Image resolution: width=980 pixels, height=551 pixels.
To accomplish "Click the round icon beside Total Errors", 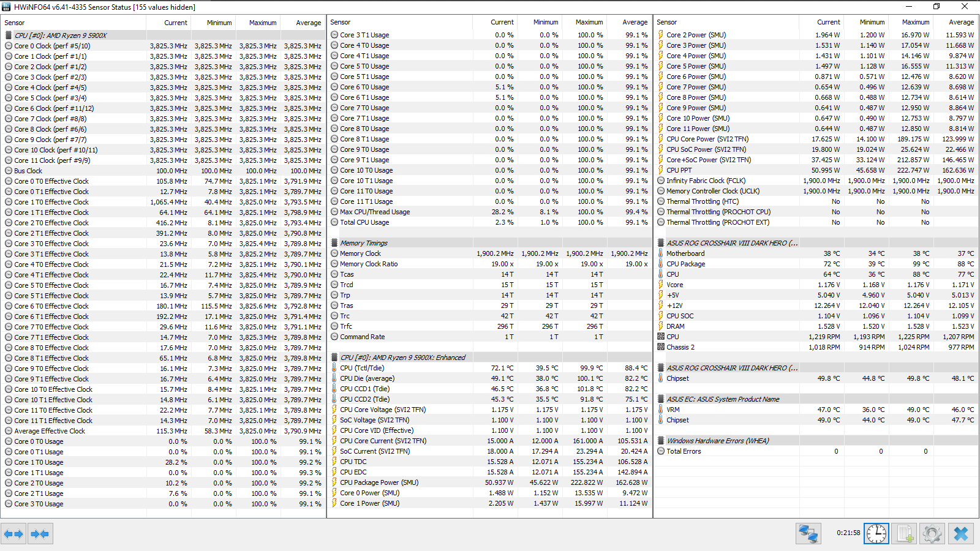I will coord(661,451).
